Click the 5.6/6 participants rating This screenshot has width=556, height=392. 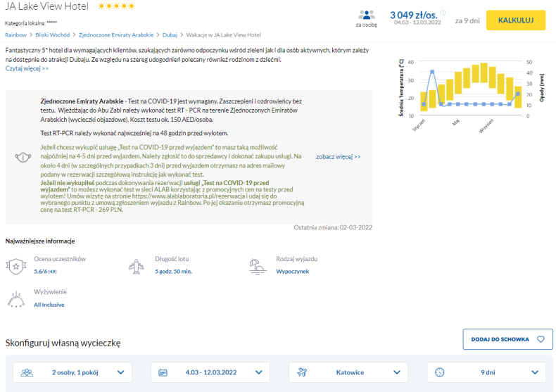pyautogui.click(x=45, y=272)
